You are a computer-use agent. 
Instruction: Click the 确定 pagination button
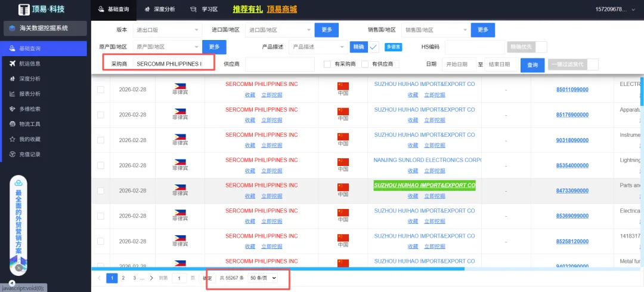point(207,278)
